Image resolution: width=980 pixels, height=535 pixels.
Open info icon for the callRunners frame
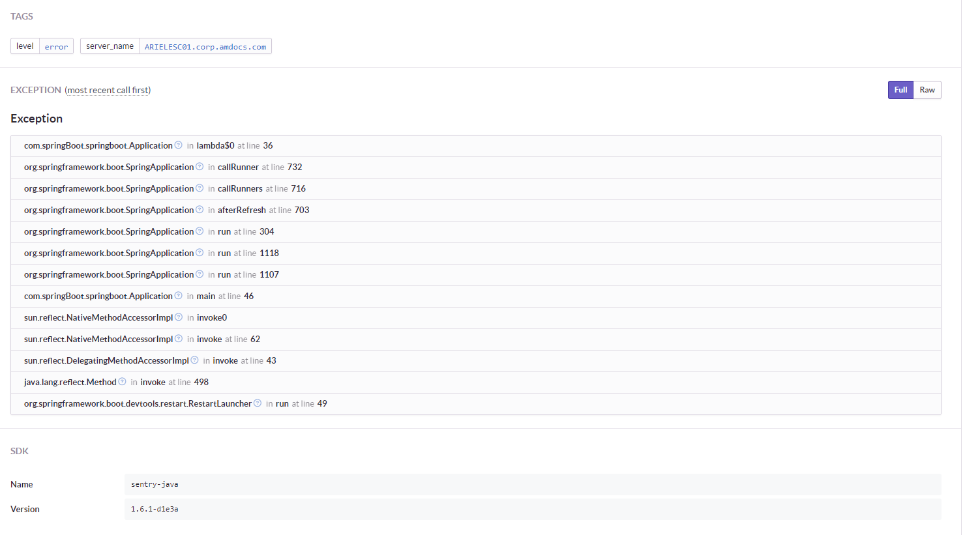[199, 188]
